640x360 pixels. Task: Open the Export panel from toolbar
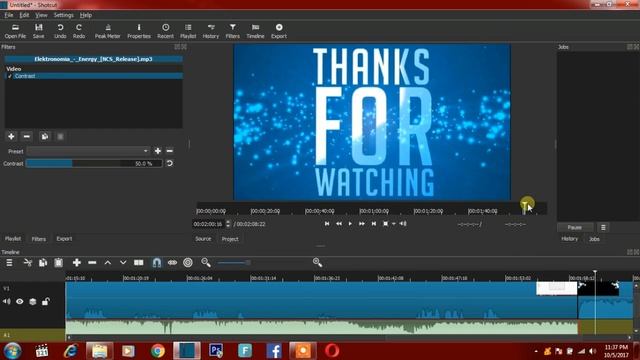(279, 31)
